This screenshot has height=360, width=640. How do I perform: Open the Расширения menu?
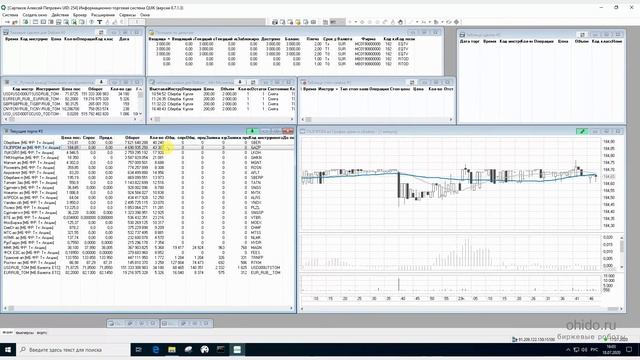point(102,15)
